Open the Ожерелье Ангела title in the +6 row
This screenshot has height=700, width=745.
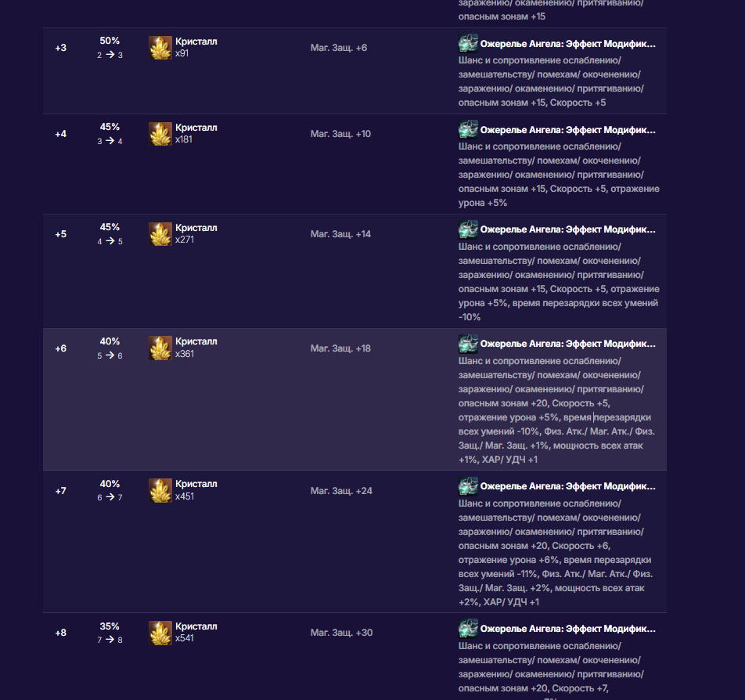(x=567, y=345)
